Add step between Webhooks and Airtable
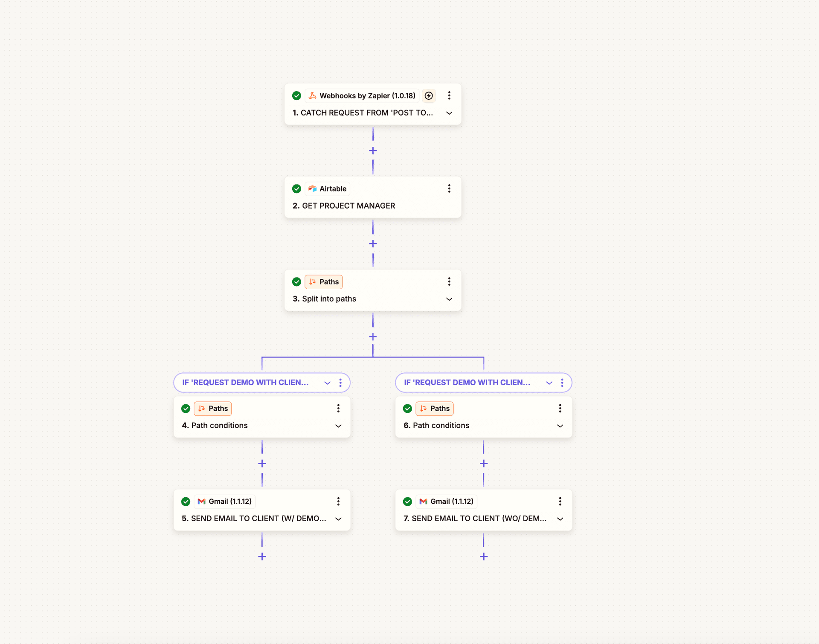819x644 pixels. (373, 151)
